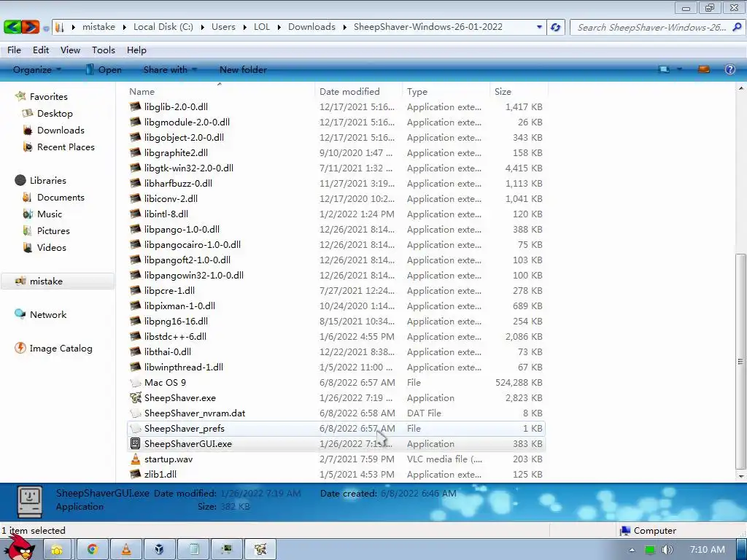Open the Organize dropdown menu
The height and width of the screenshot is (560, 747).
(37, 69)
